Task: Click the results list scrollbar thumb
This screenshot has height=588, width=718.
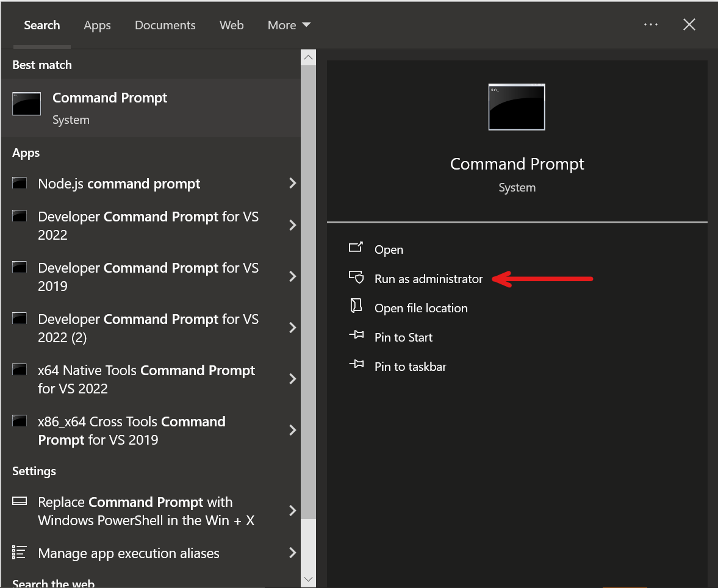Action: [x=308, y=292]
